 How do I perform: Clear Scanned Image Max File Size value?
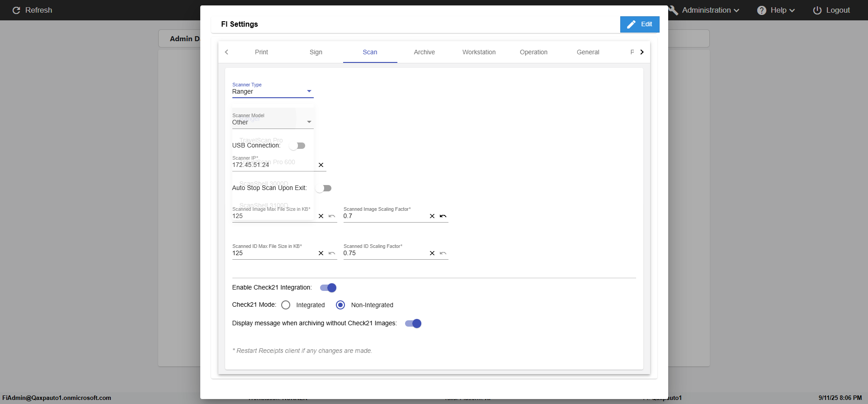click(321, 216)
